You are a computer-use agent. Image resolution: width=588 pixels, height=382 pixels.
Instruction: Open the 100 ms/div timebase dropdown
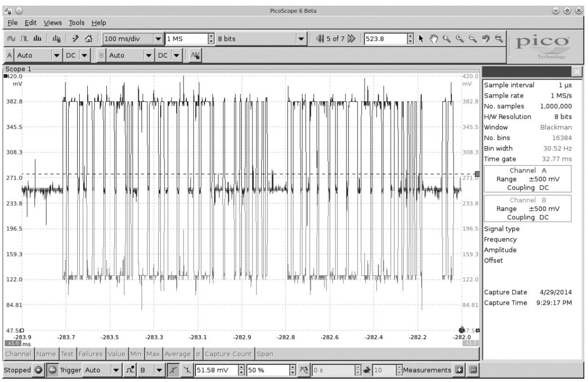[159, 39]
